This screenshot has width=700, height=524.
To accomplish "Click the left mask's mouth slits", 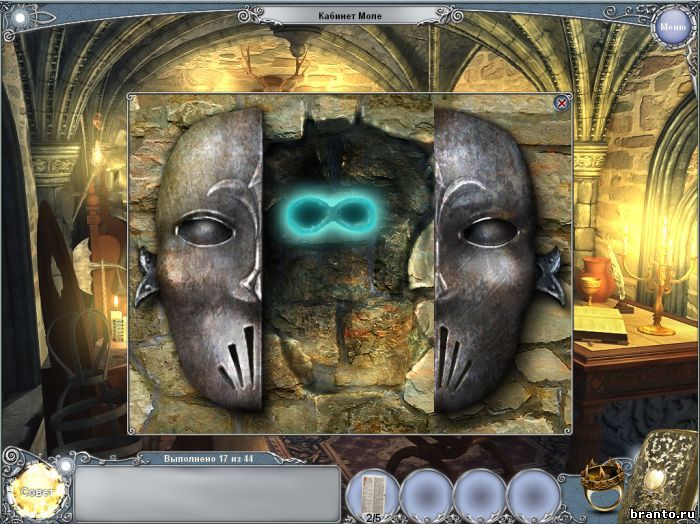I will tap(238, 356).
